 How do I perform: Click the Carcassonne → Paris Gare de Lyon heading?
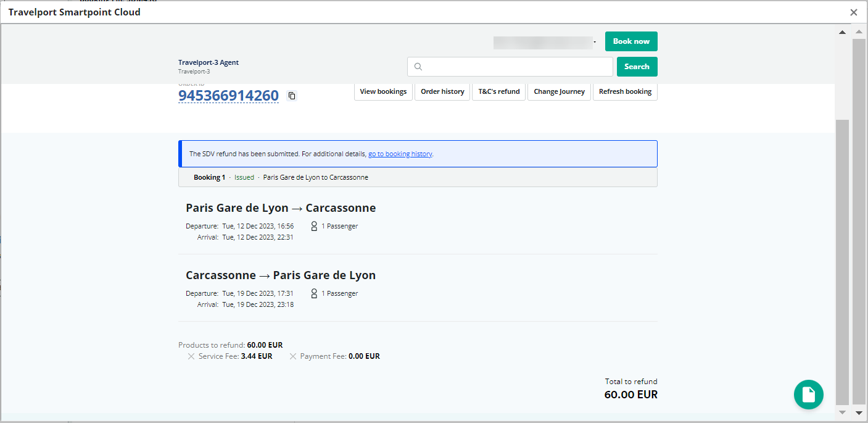click(281, 275)
